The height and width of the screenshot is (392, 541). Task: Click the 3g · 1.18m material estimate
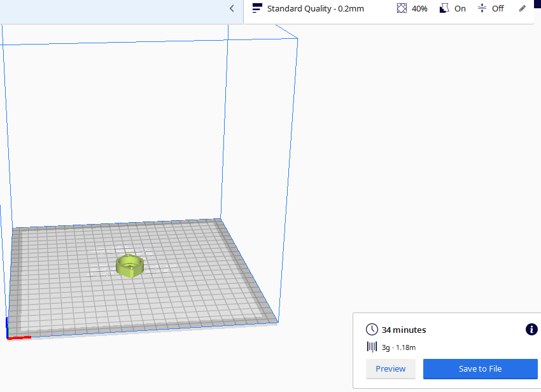398,347
